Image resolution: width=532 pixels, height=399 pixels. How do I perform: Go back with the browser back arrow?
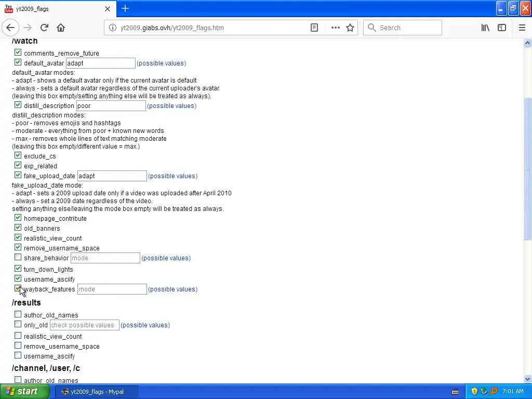(10, 28)
